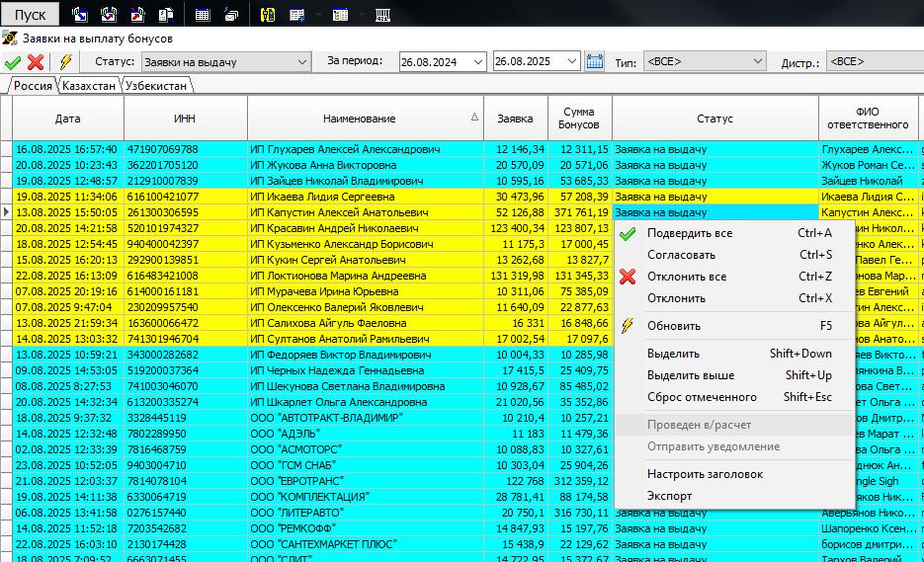Select INN cell 212910007839
The height and width of the screenshot is (562, 924).
pos(185,181)
